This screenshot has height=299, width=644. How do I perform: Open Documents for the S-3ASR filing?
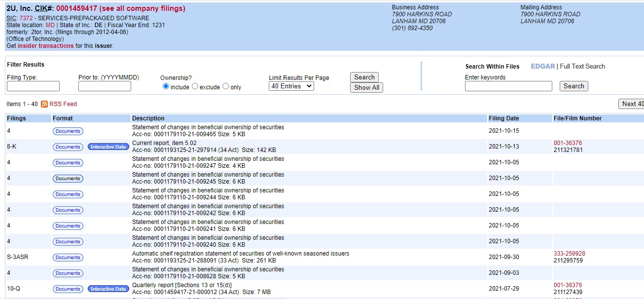pyautogui.click(x=68, y=258)
